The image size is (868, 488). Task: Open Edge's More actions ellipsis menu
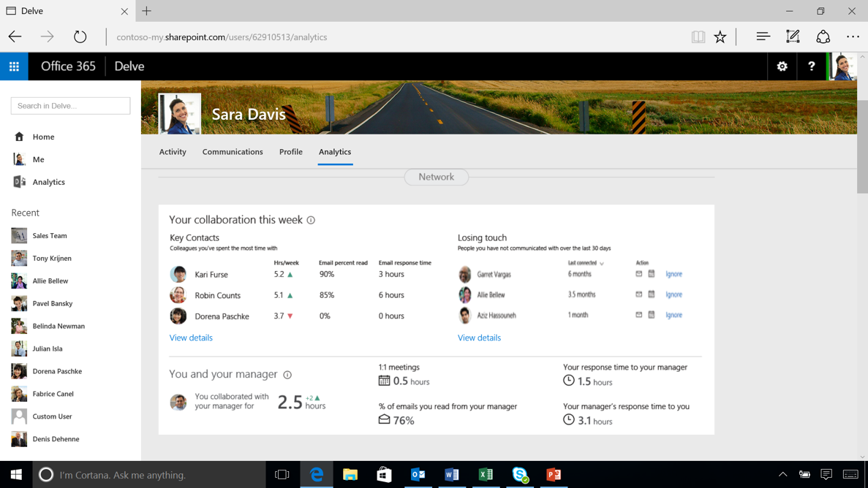click(x=852, y=36)
